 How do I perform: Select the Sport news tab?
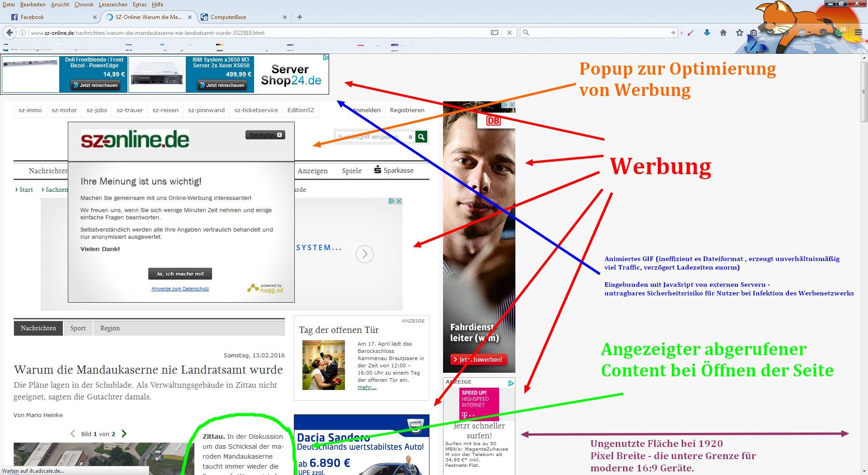coord(78,328)
